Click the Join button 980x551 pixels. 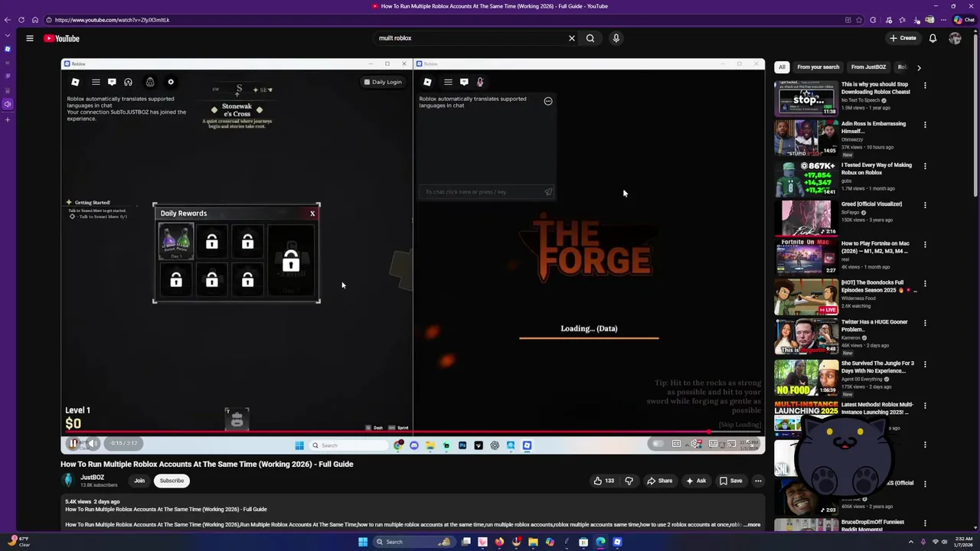tap(139, 481)
